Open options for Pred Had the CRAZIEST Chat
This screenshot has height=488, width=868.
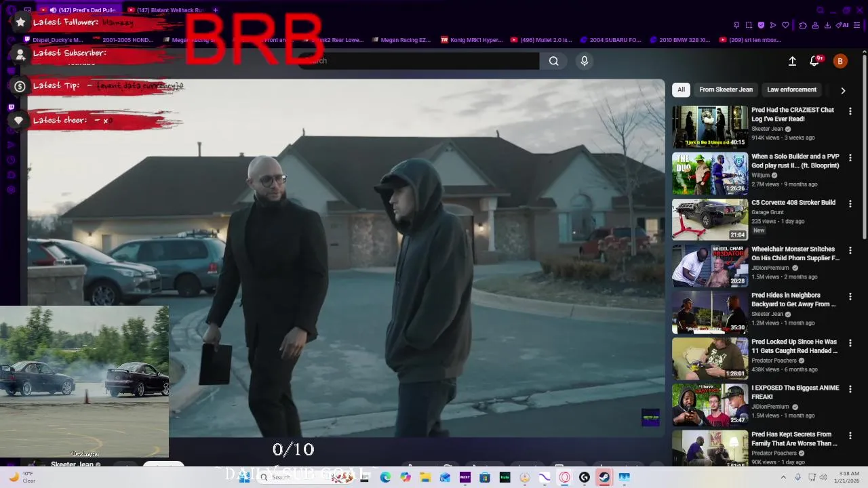(x=850, y=110)
